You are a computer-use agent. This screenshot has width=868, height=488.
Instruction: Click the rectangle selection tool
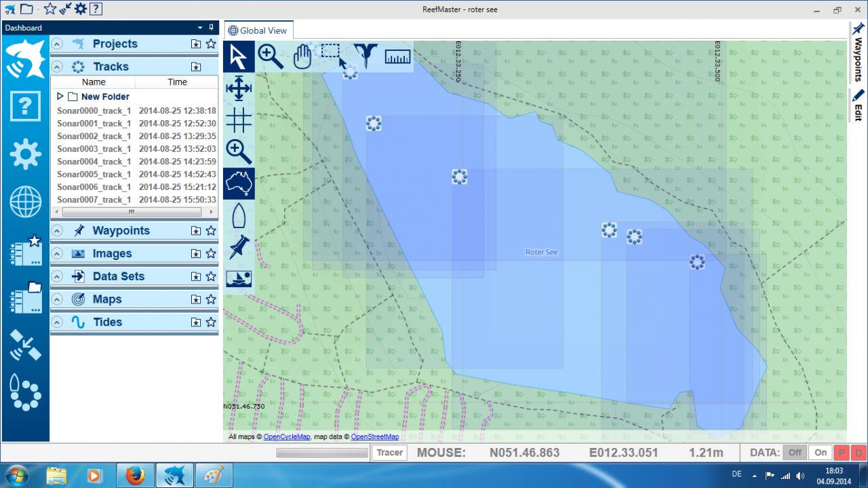coord(332,56)
